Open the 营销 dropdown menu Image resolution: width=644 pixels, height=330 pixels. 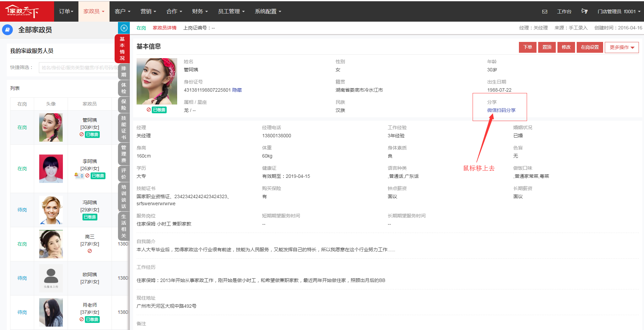148,11
